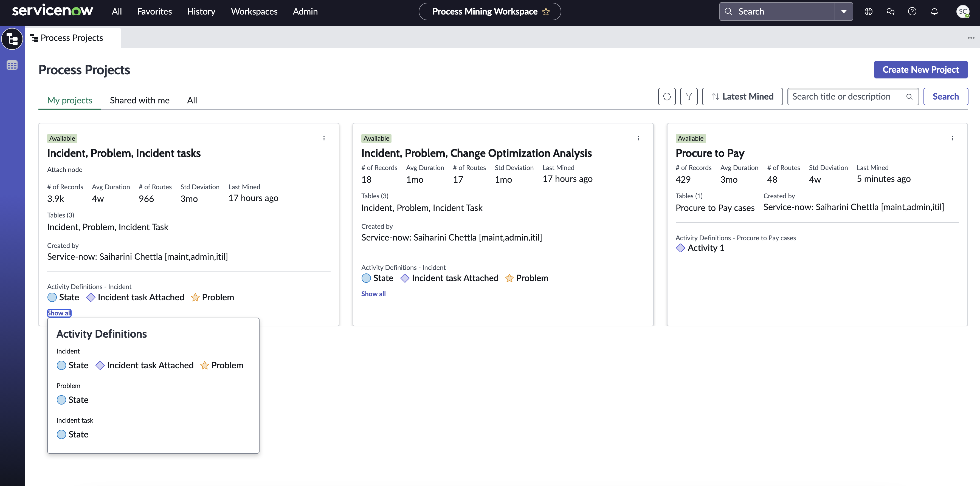Open the Favorites menu
980x486 pixels.
(x=154, y=12)
